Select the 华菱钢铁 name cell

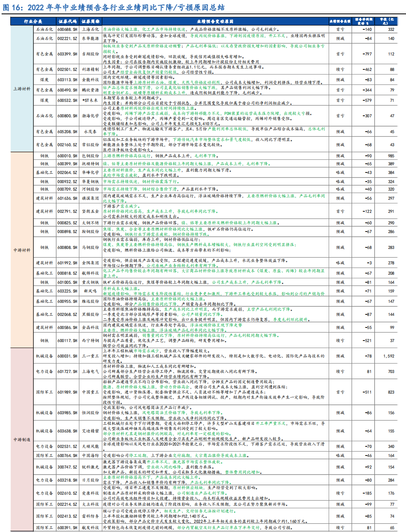tap(90, 182)
